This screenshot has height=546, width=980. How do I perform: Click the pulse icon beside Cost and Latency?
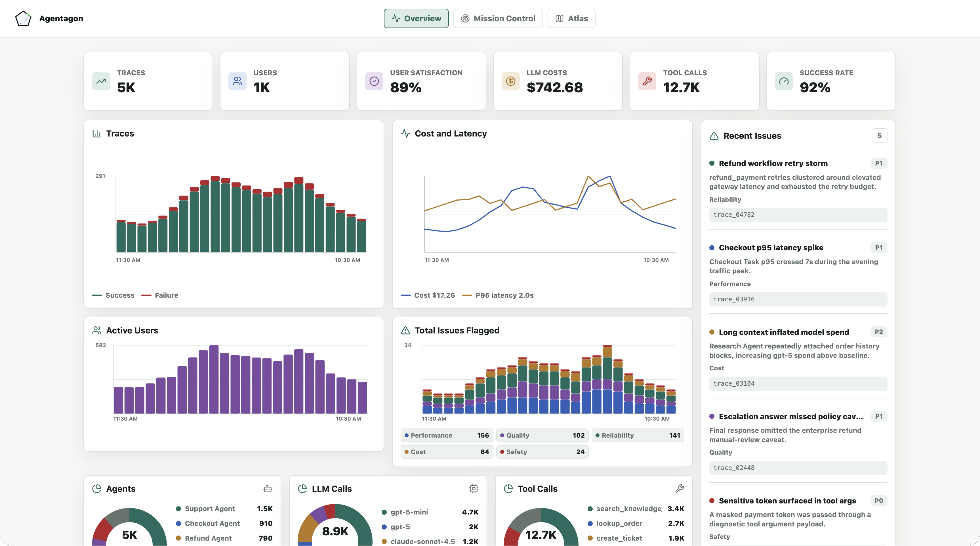(405, 134)
